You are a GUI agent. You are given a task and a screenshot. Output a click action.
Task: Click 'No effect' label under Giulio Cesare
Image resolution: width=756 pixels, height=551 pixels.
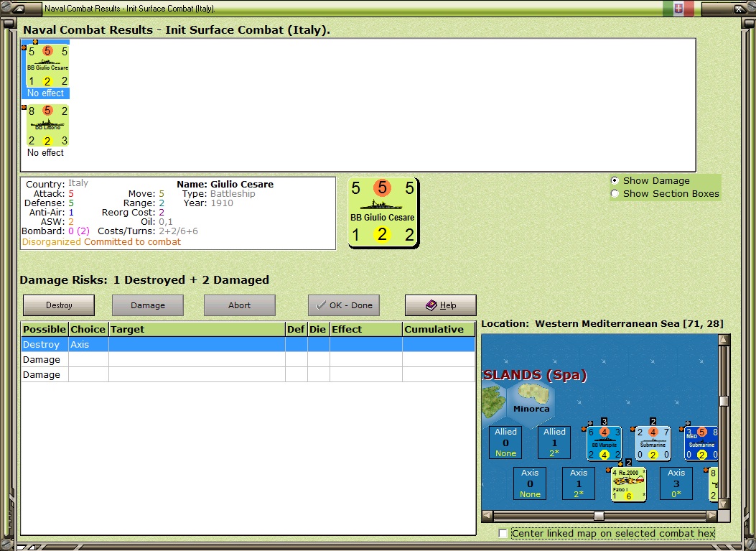pyautogui.click(x=45, y=93)
